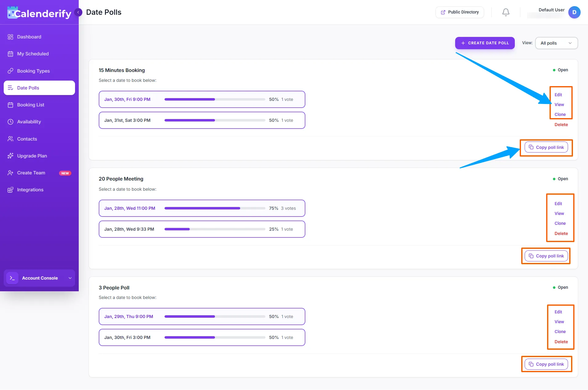The width and height of the screenshot is (588, 390).
Task: Open My Scheduled from the sidebar
Action: coord(33,54)
